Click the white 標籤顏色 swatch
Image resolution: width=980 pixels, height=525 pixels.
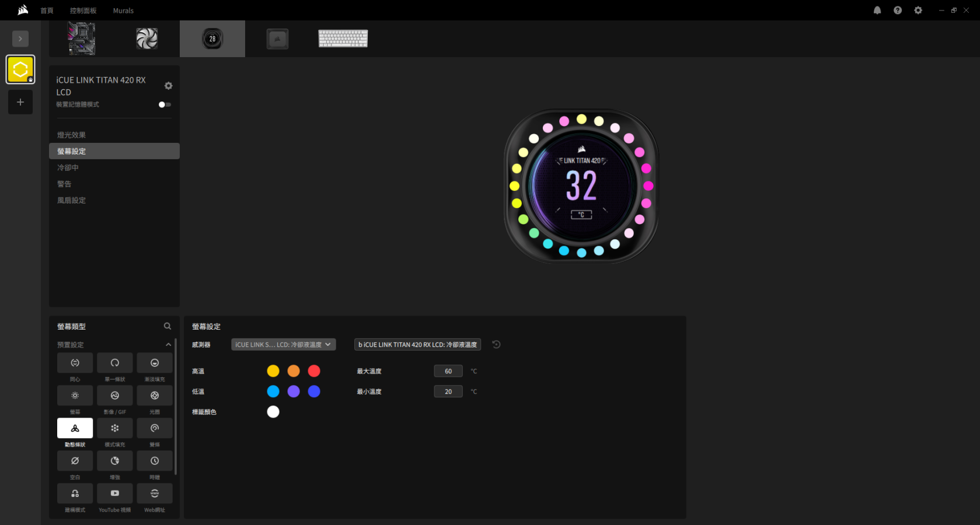(x=273, y=412)
